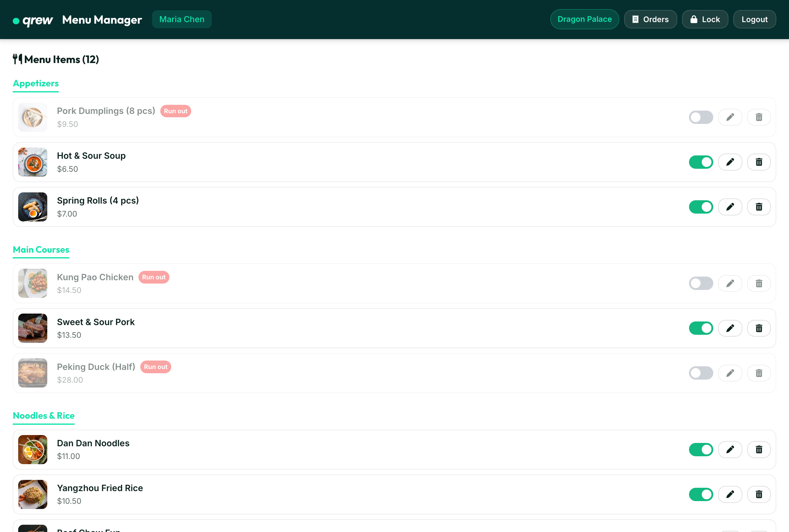Viewport: 789px width, 532px height.
Task: Open the Maria Chen user menu
Action: pyautogui.click(x=181, y=19)
